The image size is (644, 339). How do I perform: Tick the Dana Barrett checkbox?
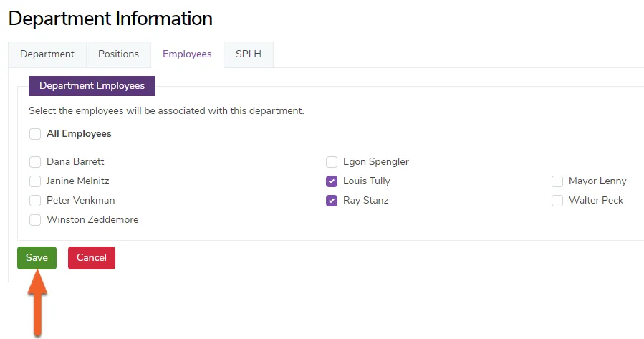(35, 162)
